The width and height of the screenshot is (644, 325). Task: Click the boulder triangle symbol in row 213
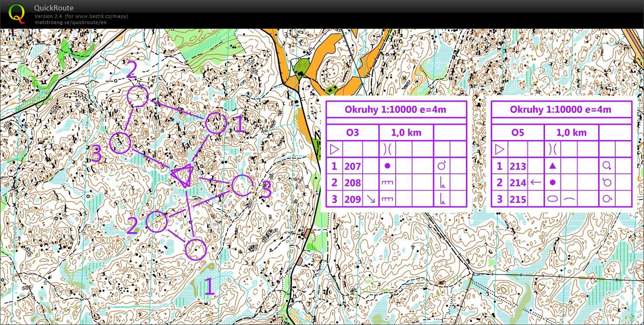pos(552,166)
